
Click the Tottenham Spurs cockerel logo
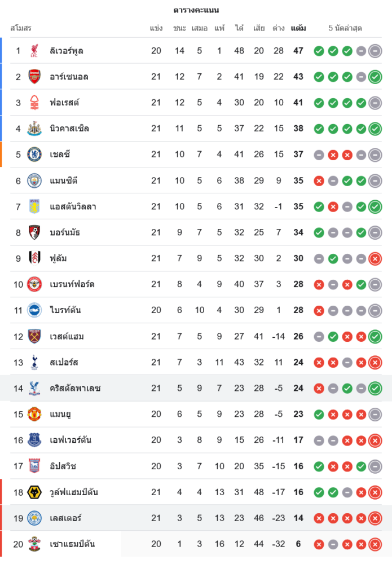point(34,362)
